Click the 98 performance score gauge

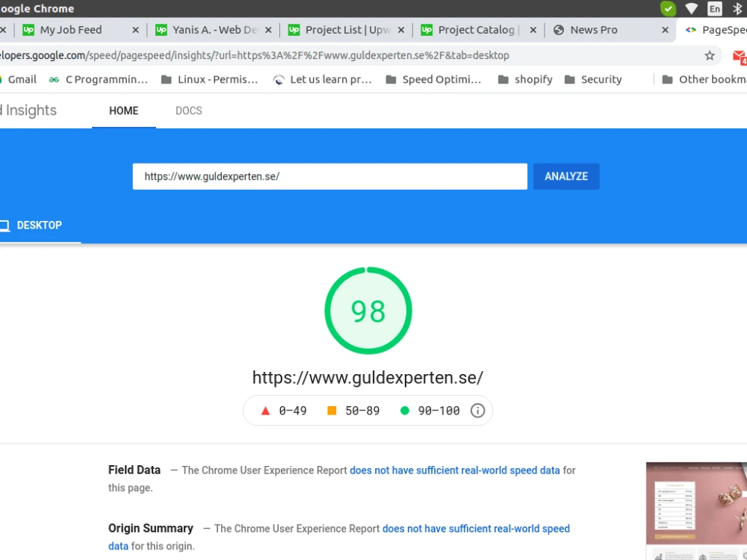point(368,311)
